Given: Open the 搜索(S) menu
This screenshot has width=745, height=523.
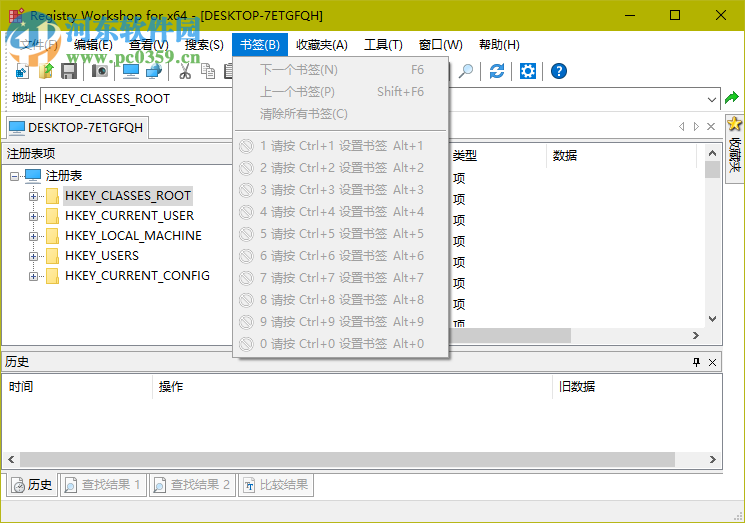Looking at the screenshot, I should pos(204,45).
